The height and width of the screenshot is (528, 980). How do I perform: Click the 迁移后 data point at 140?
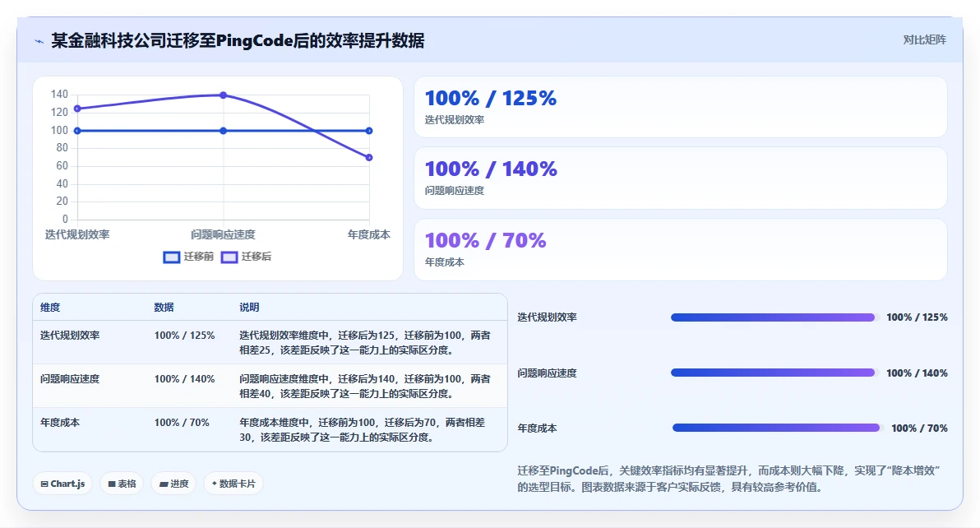coord(223,95)
